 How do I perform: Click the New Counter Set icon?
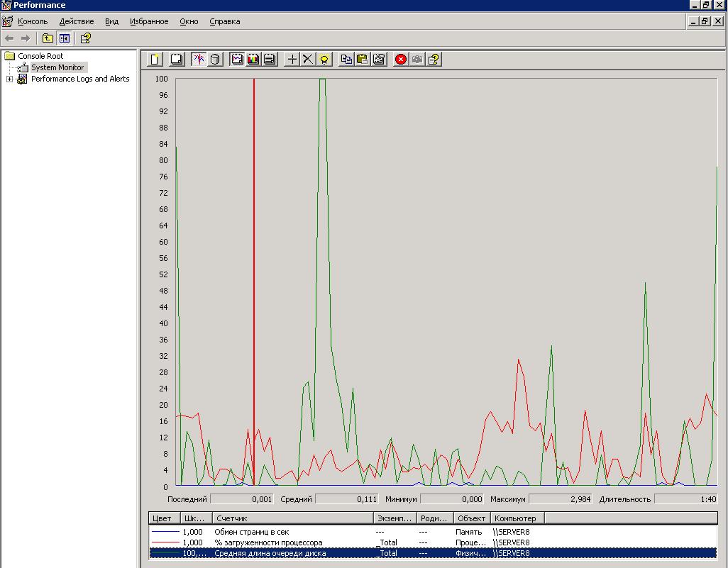click(155, 60)
